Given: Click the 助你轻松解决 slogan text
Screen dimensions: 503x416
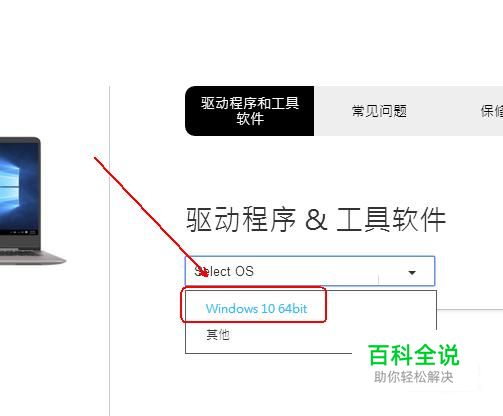Looking at the screenshot, I should click(414, 377).
